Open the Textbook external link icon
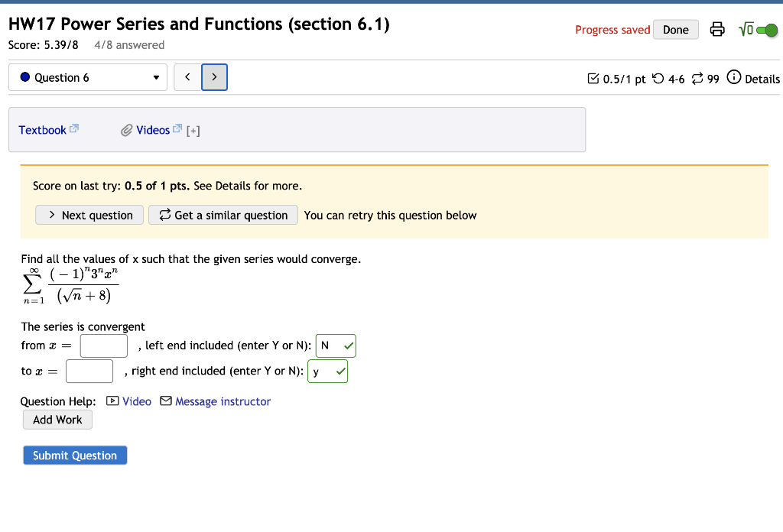 [74, 127]
